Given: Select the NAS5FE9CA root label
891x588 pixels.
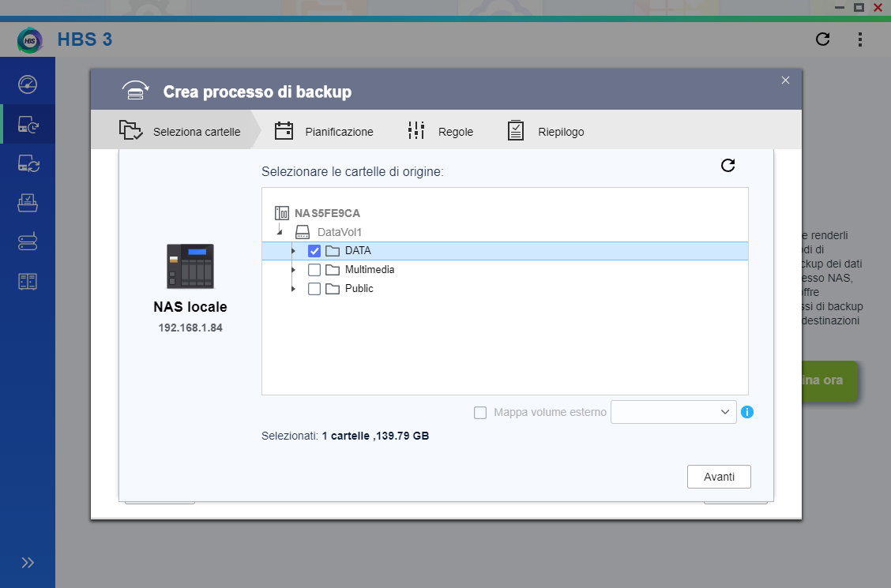Looking at the screenshot, I should coord(327,213).
